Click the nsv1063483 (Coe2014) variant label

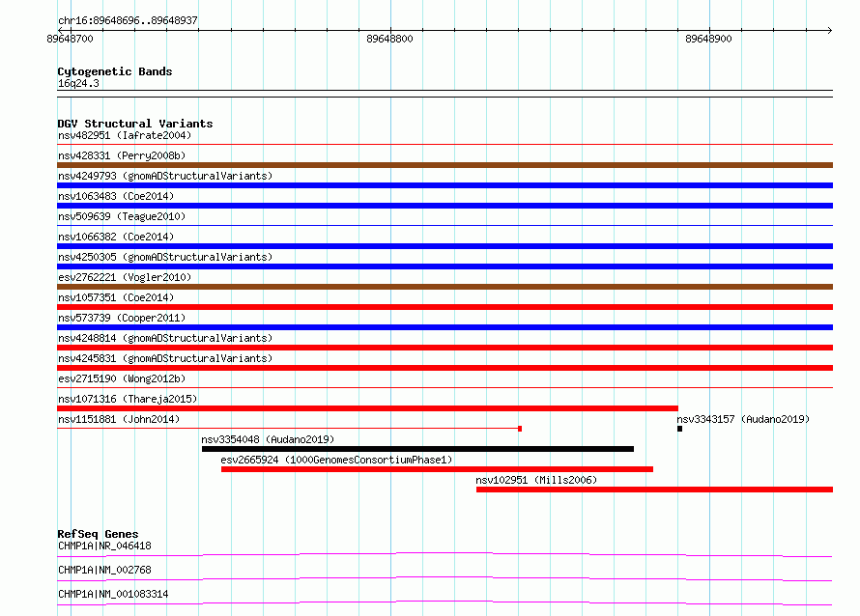click(x=116, y=196)
